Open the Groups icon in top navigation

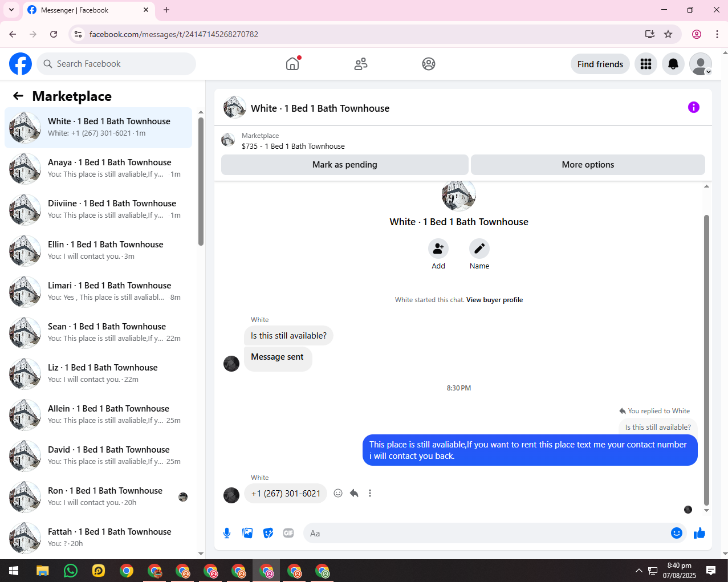coord(429,64)
